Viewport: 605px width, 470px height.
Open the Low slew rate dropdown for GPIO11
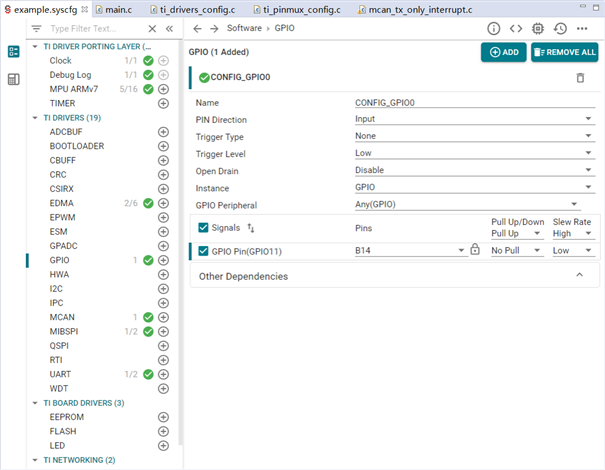tap(573, 250)
